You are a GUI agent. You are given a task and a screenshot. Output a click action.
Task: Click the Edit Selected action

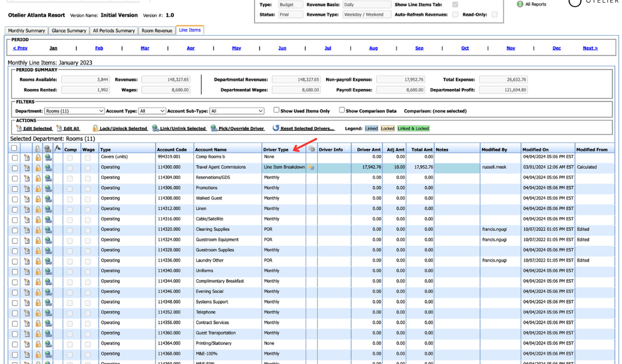[34, 128]
